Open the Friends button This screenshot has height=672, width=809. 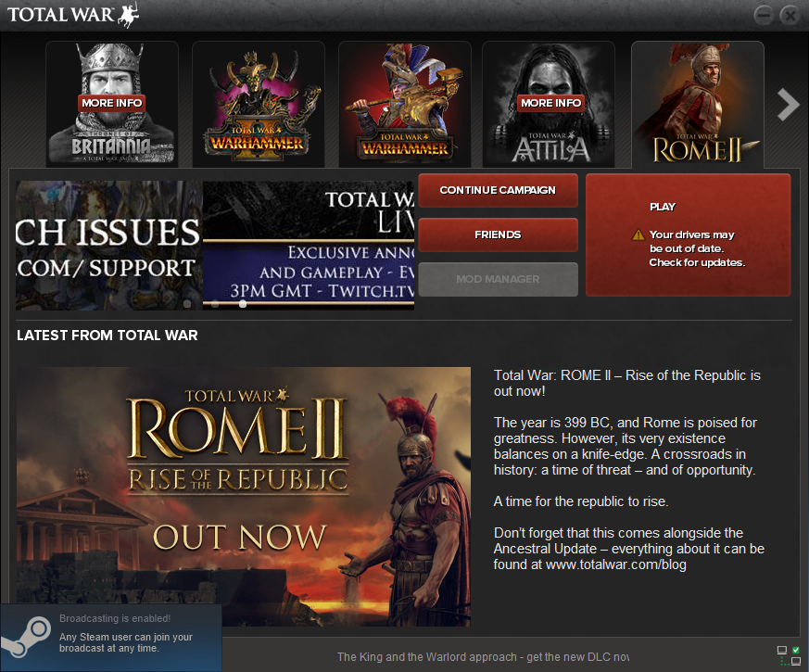pos(498,235)
